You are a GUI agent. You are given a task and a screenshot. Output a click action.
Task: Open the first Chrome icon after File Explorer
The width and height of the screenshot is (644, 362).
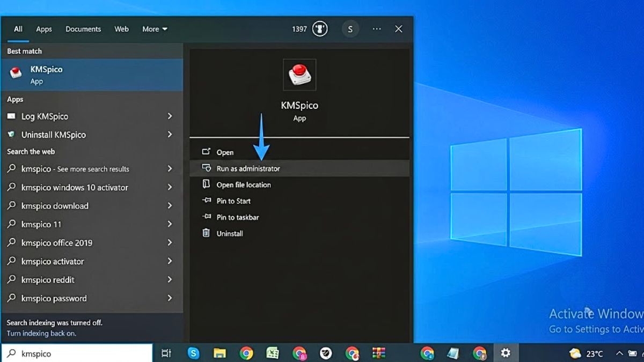pyautogui.click(x=246, y=353)
